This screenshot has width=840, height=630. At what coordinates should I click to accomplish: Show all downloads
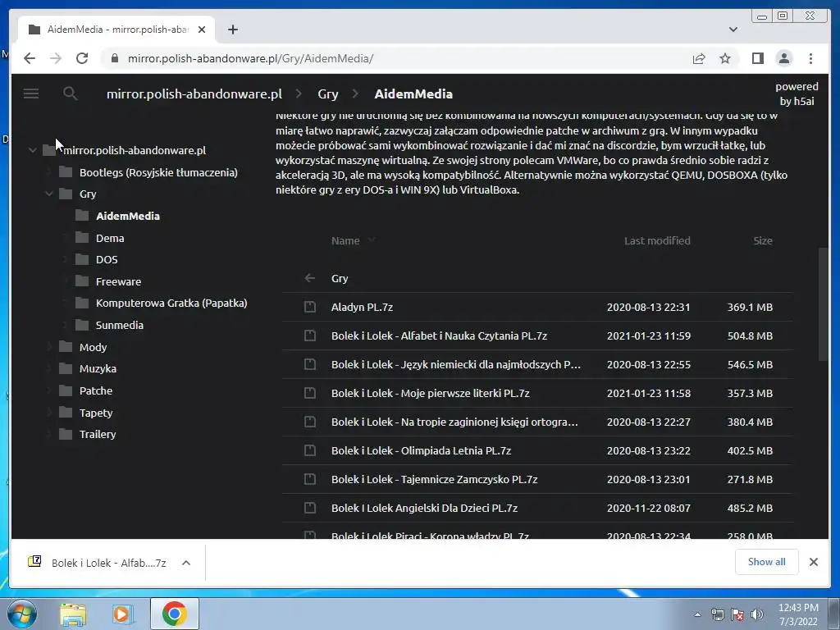coord(767,561)
